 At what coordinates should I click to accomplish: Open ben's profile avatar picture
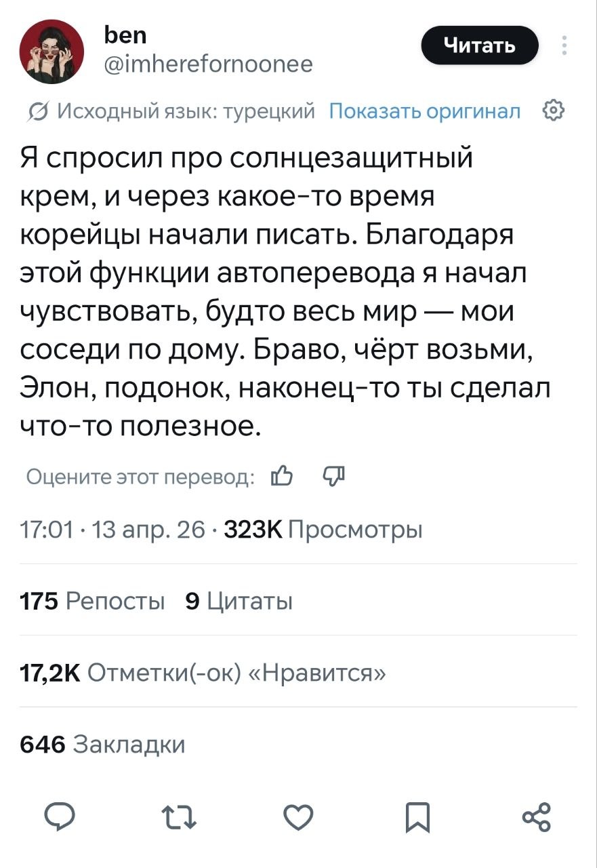coord(51,52)
